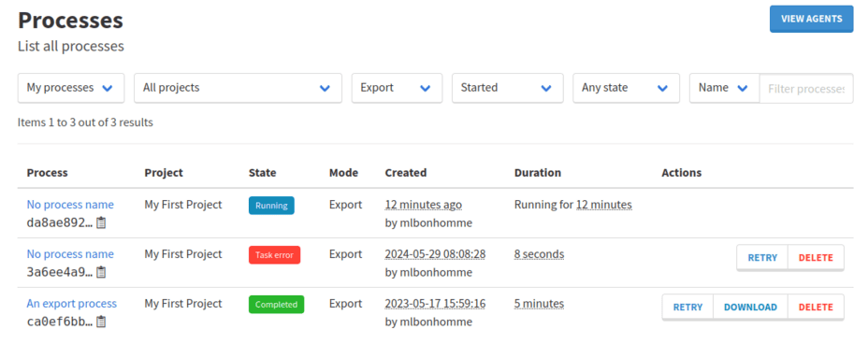Image resolution: width=868 pixels, height=344 pixels.
Task: Open the All projects dropdown
Action: tap(238, 88)
